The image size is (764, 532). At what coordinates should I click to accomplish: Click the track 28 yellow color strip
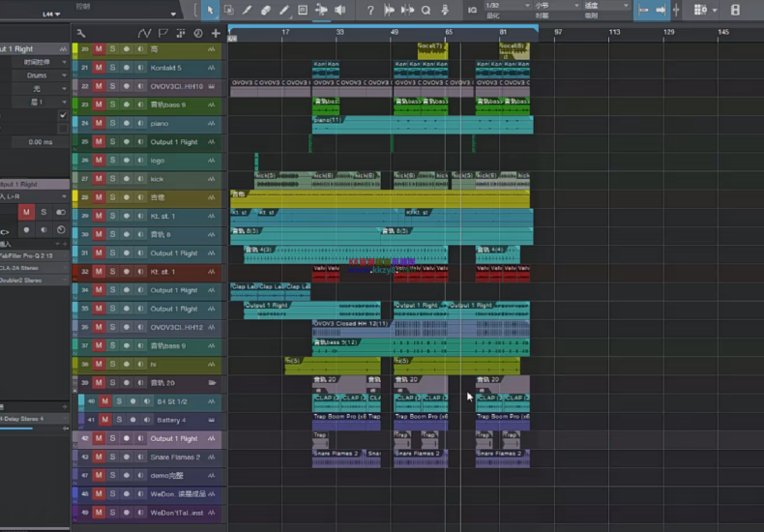coord(75,197)
